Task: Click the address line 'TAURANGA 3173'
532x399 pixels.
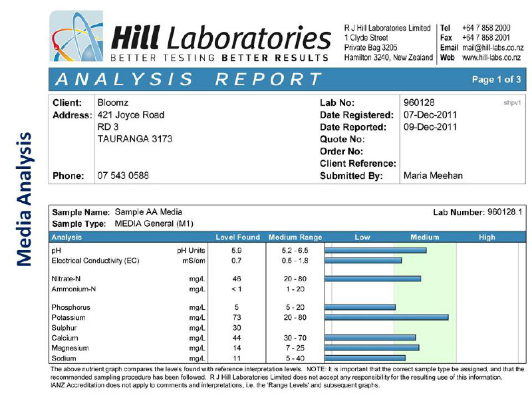Action: (x=135, y=139)
